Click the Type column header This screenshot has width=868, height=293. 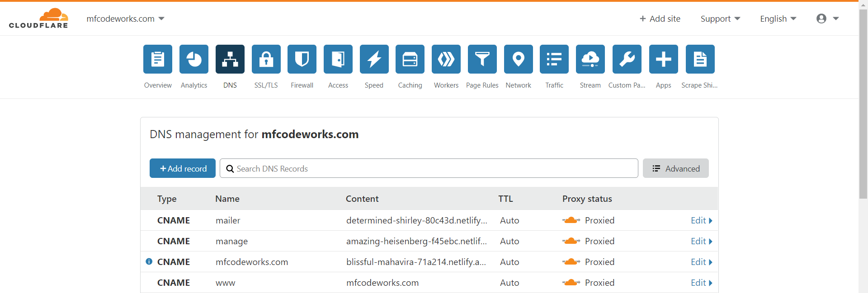click(167, 199)
